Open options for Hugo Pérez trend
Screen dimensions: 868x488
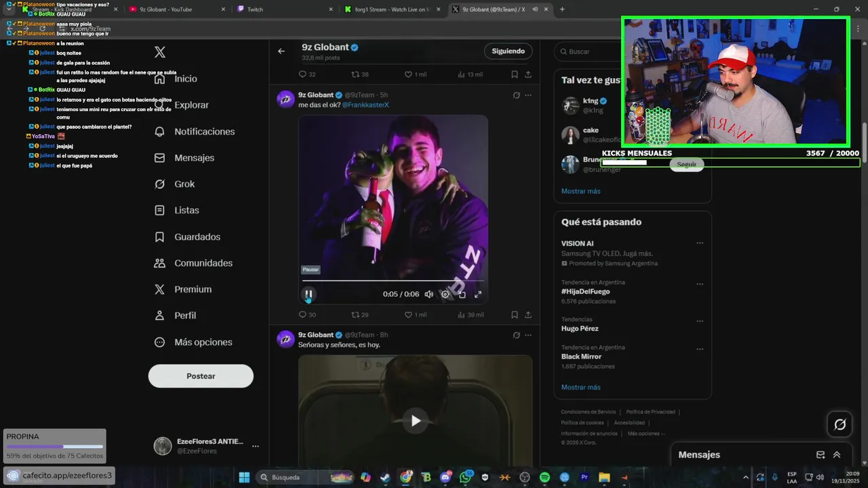point(700,321)
